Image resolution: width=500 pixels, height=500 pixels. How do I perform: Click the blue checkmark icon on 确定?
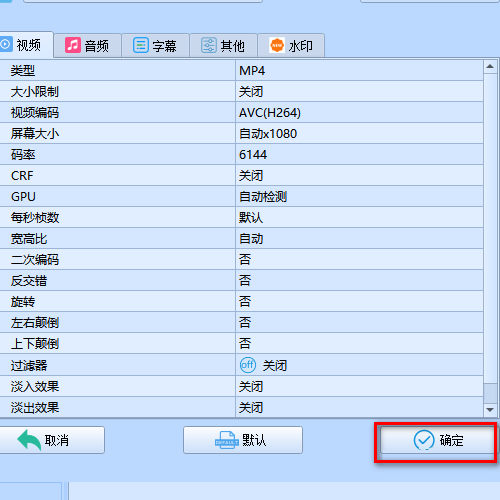click(x=424, y=440)
